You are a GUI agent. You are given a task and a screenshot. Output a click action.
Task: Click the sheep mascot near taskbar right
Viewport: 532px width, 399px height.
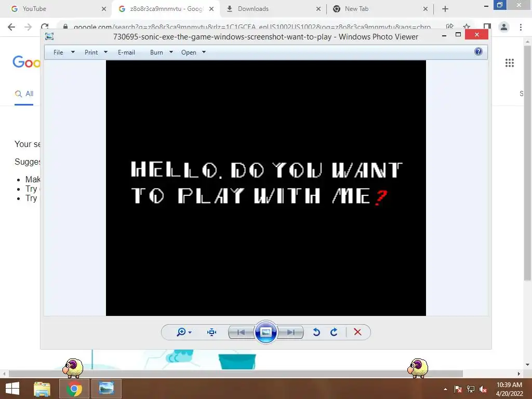(x=418, y=368)
